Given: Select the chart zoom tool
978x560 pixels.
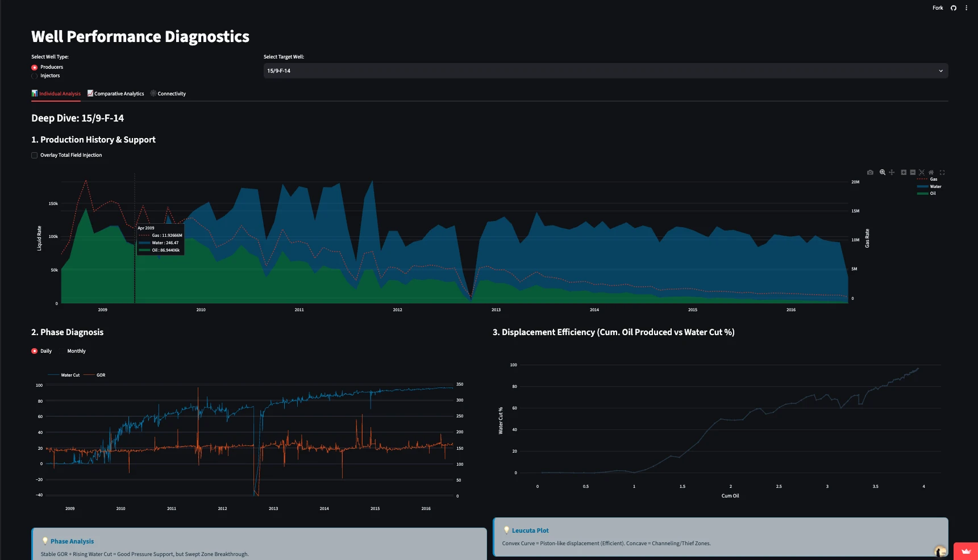Looking at the screenshot, I should pos(883,173).
